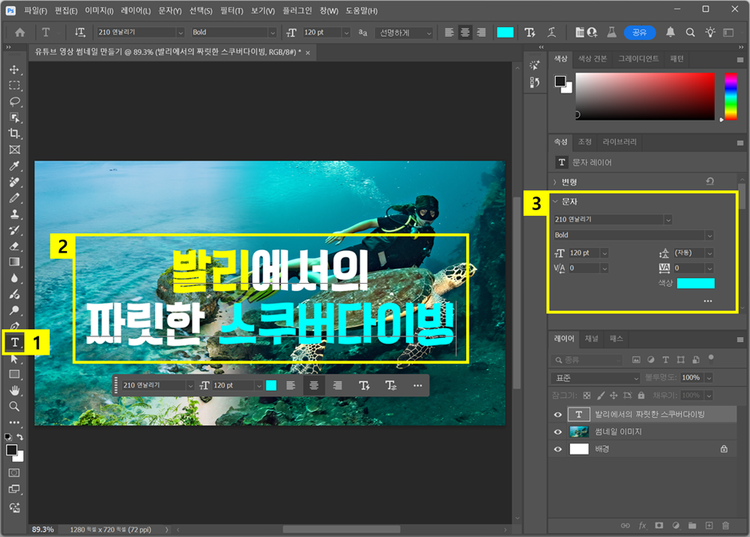Open notifications bell icon

click(x=671, y=32)
